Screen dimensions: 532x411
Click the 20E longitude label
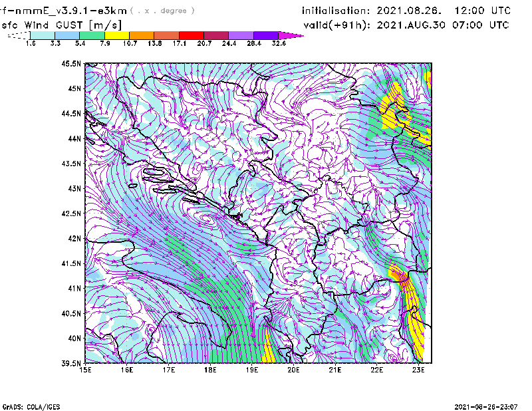pos(293,370)
